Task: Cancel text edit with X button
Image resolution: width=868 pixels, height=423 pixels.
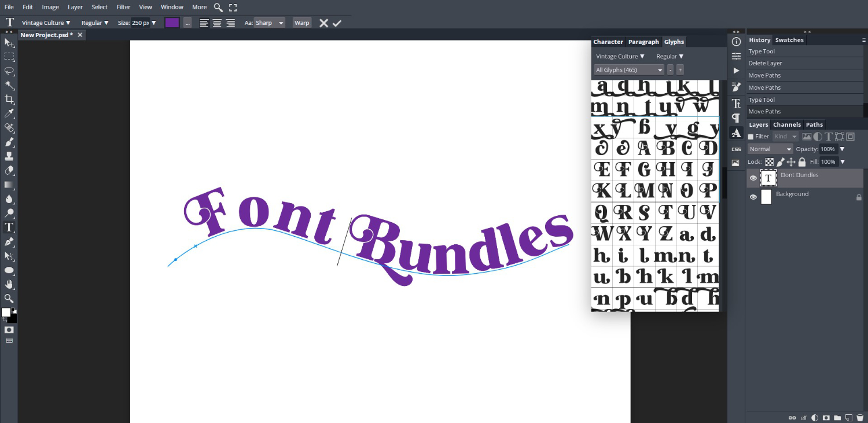Action: coord(323,23)
